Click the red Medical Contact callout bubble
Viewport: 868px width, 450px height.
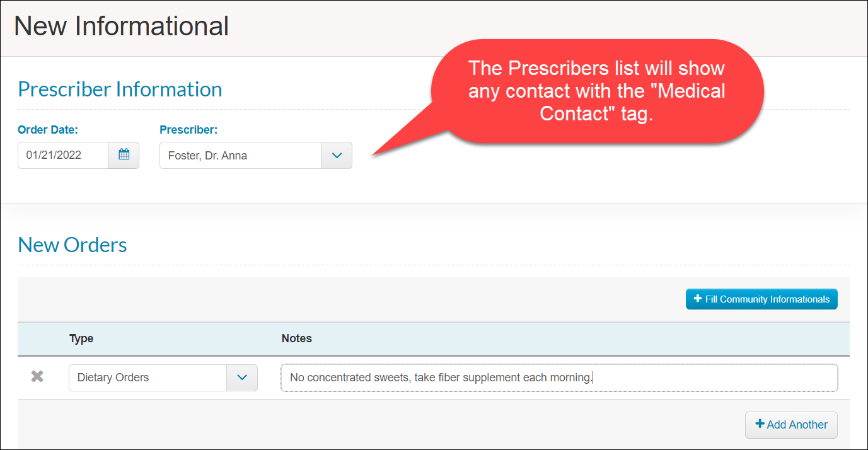coord(596,91)
